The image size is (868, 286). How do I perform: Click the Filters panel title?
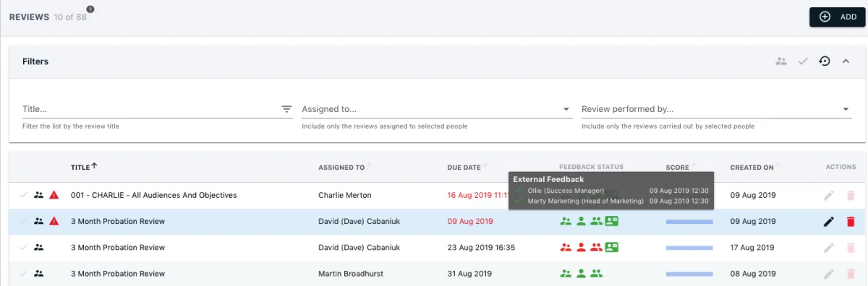(35, 61)
